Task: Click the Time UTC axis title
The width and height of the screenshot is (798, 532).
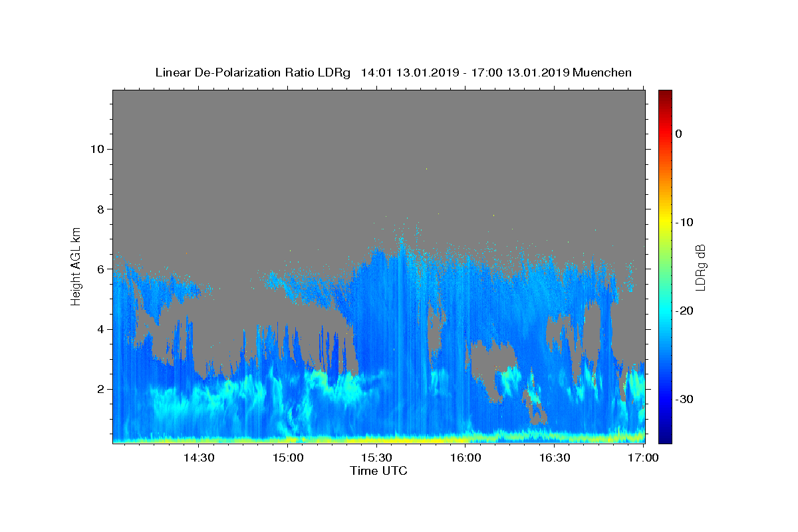Action: tap(378, 471)
